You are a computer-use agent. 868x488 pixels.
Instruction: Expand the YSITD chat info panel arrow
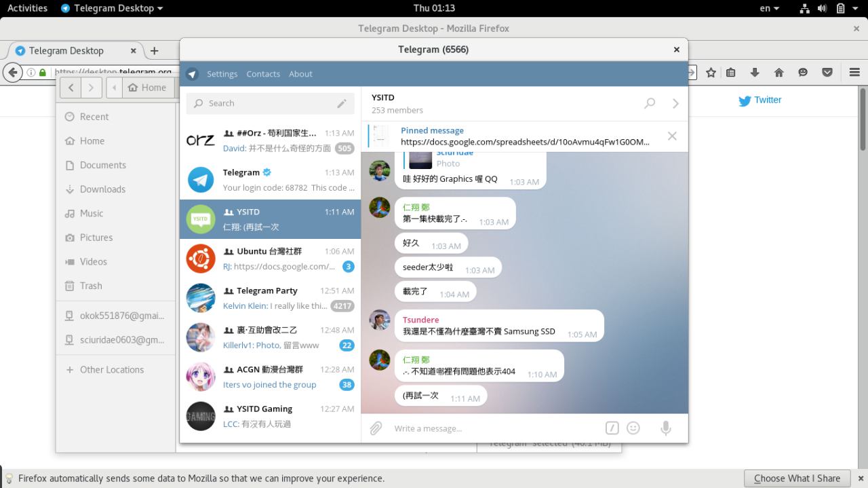pyautogui.click(x=675, y=103)
